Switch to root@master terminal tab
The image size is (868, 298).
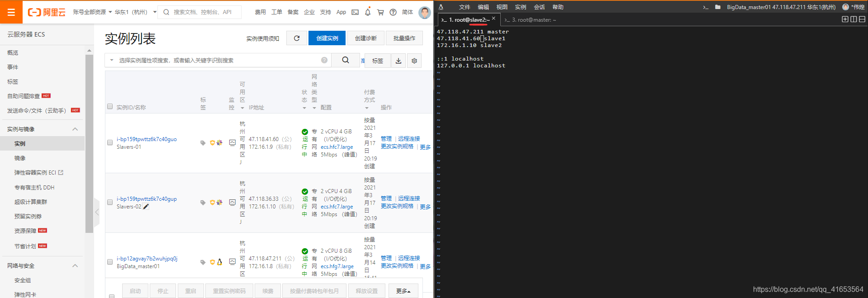(x=530, y=20)
